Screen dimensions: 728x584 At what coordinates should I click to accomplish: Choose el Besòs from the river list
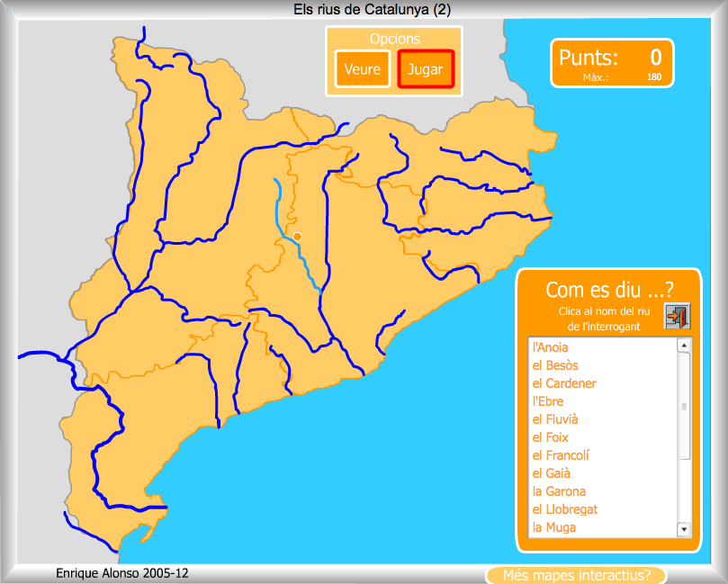(x=555, y=365)
